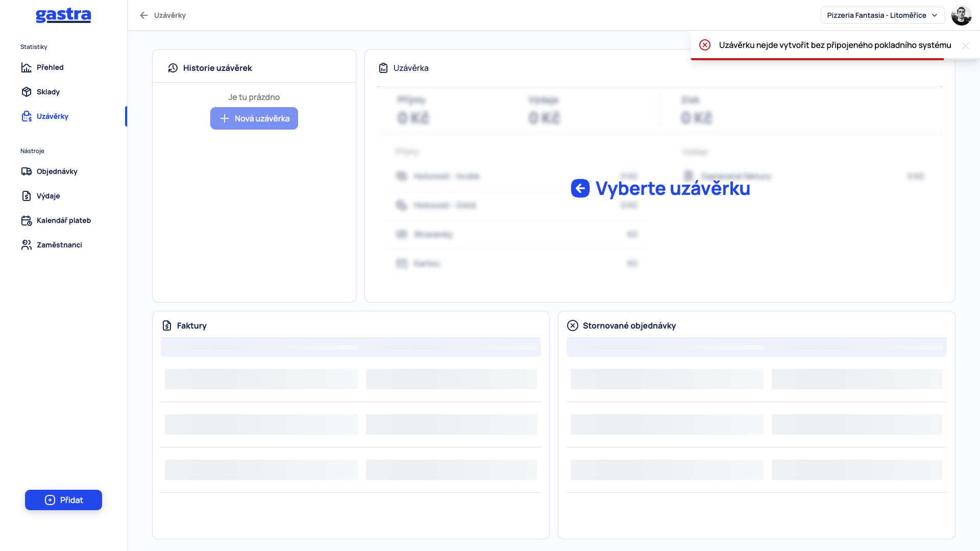980x551 pixels.
Task: Click the Kalendář plateb calendar icon
Action: (x=27, y=220)
